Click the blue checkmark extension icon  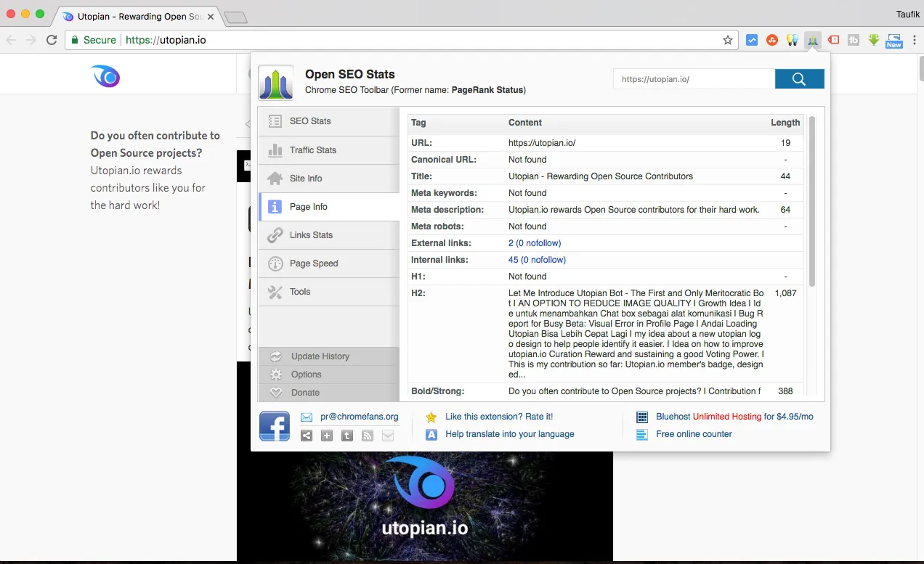(x=753, y=40)
